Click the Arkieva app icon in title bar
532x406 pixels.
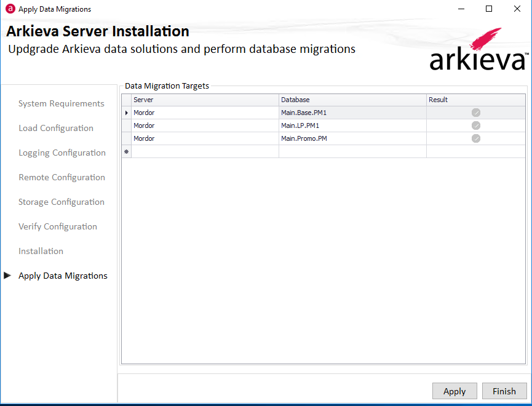(10, 9)
